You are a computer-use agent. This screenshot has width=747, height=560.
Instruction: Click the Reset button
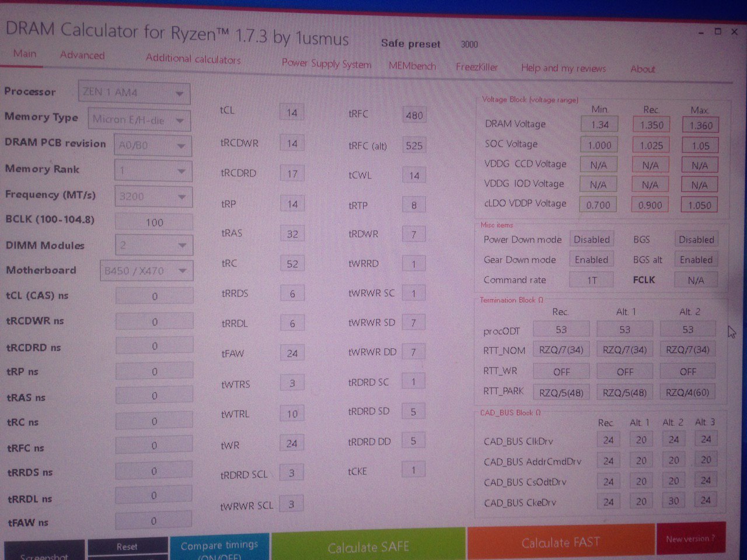coord(127,546)
